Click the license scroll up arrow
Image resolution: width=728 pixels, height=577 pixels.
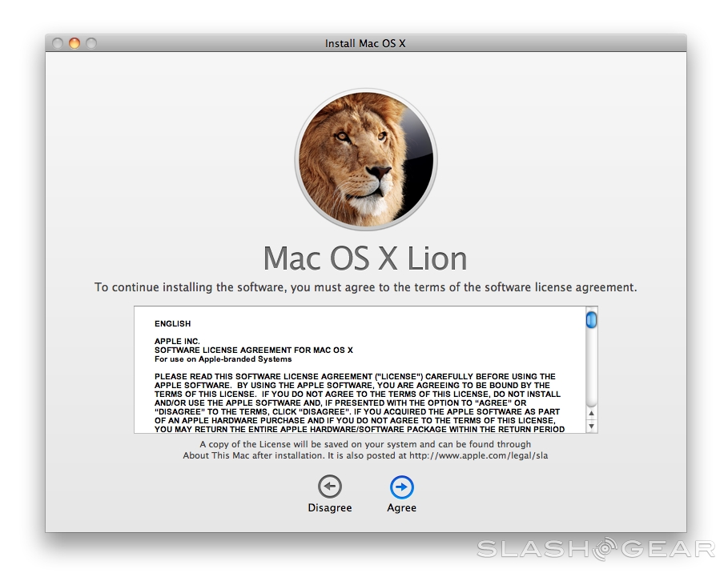(x=592, y=413)
